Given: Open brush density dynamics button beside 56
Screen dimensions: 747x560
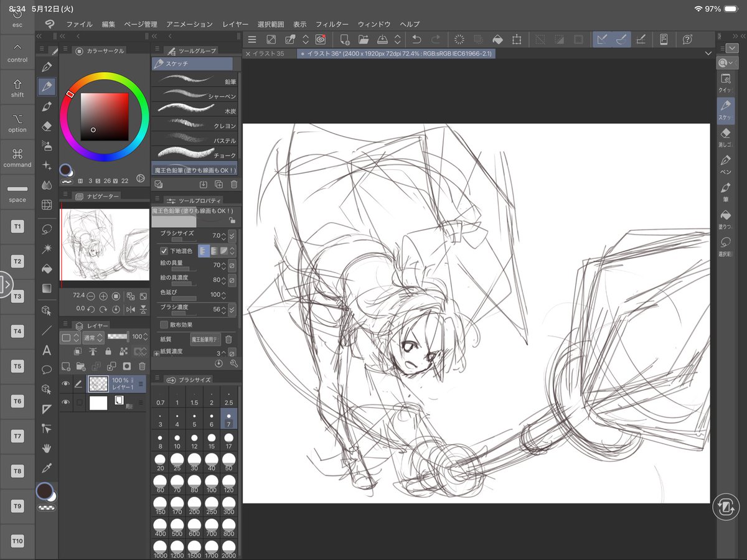Looking at the screenshot, I should tap(232, 309).
